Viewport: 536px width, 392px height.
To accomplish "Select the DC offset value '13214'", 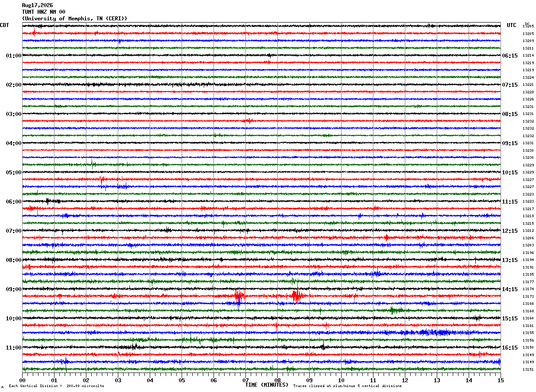I will (528, 56).
